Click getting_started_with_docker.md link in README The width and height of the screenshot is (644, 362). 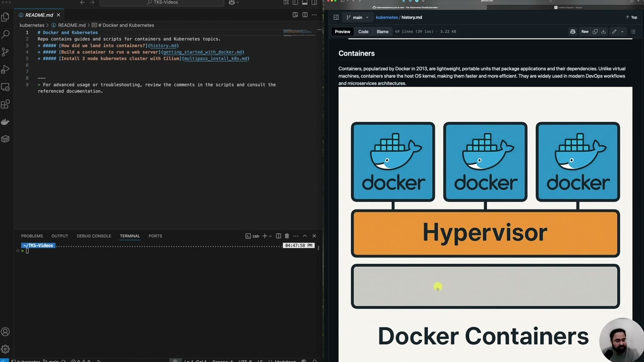(203, 52)
